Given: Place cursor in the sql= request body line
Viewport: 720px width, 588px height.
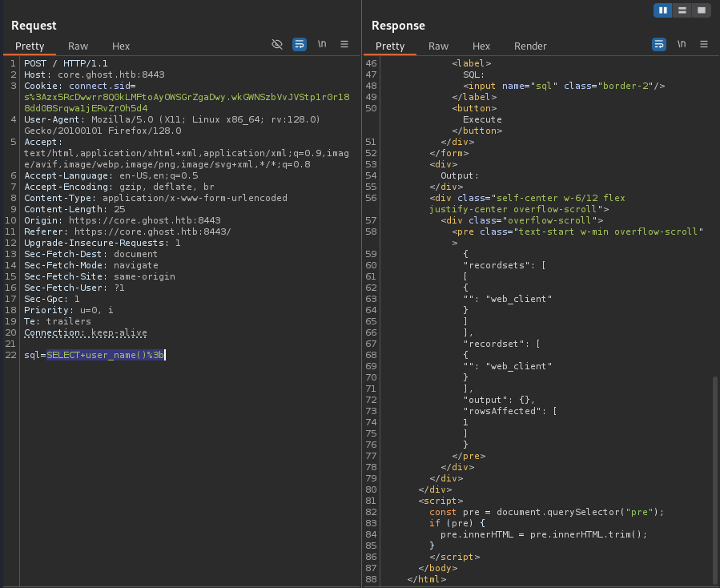Looking at the screenshot, I should point(96,354).
